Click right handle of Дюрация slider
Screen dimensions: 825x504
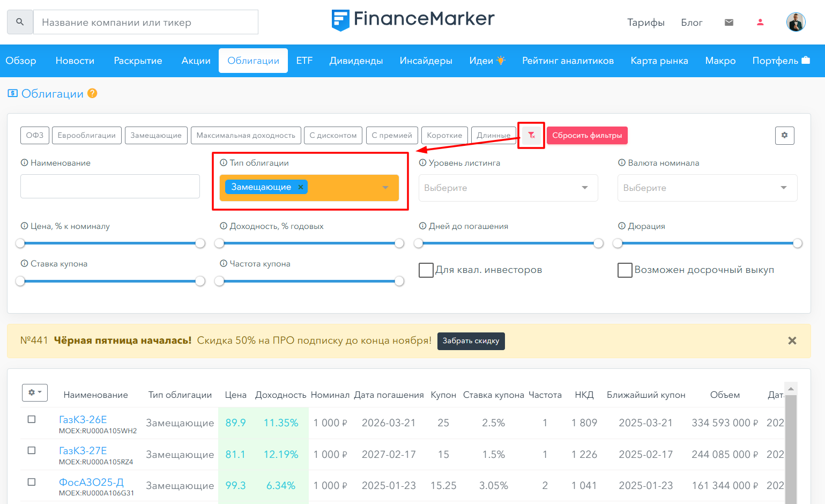[x=798, y=243]
